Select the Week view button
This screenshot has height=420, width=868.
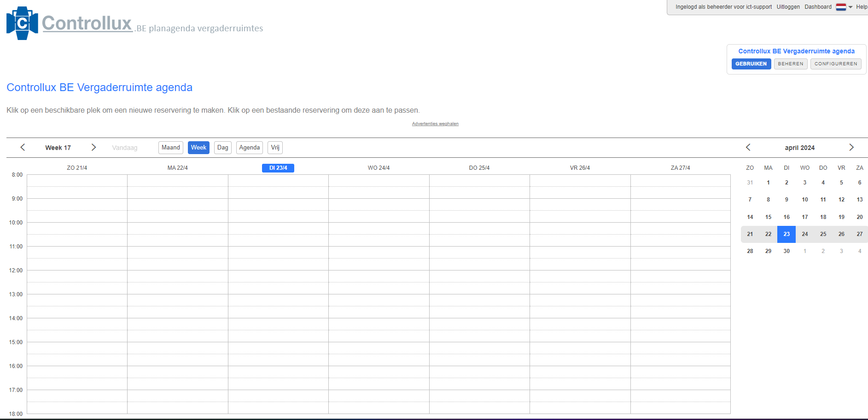tap(198, 148)
